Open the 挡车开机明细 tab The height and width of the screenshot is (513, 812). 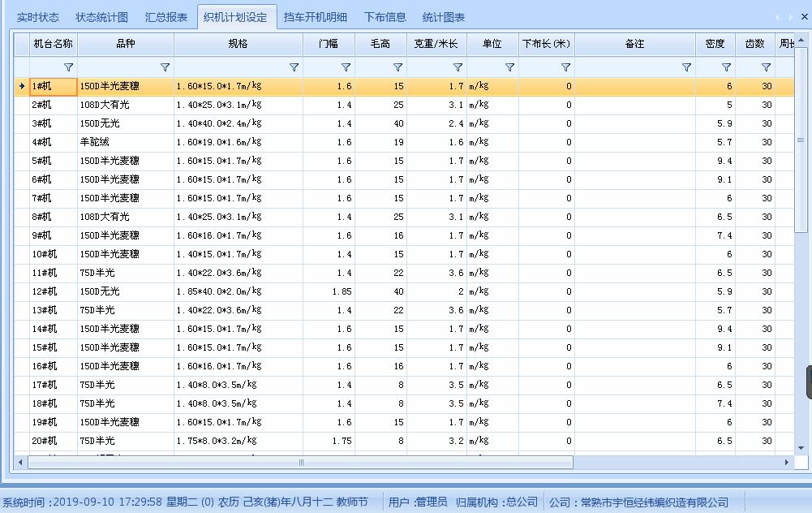click(316, 17)
